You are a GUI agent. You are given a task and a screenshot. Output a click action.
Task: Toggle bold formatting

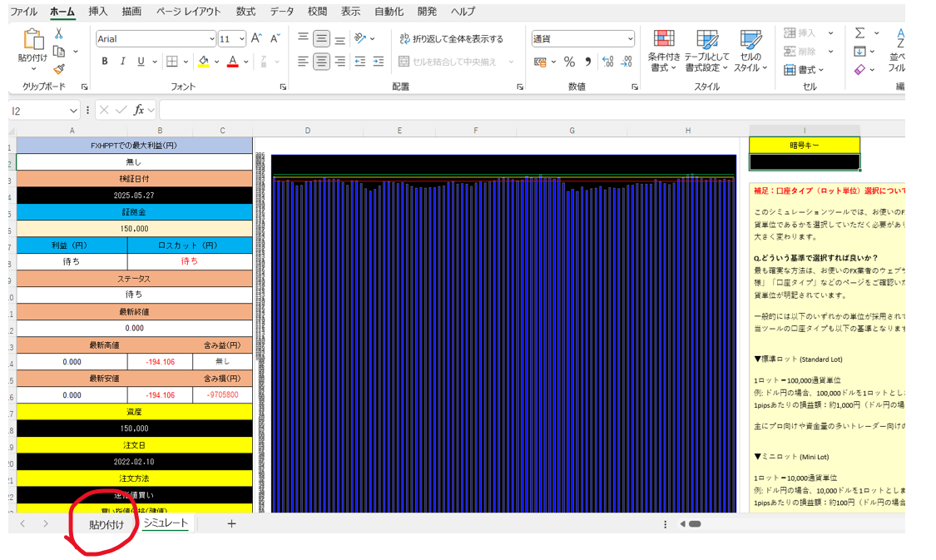(x=104, y=62)
